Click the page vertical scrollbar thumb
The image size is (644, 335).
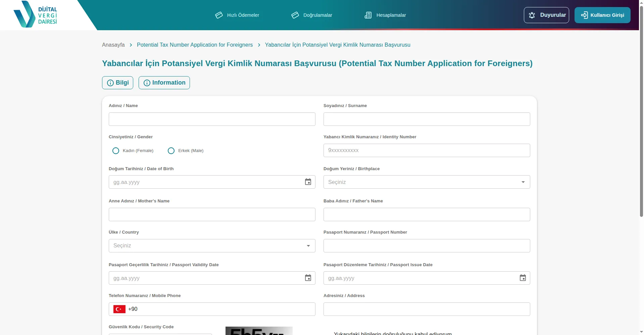pyautogui.click(x=641, y=111)
